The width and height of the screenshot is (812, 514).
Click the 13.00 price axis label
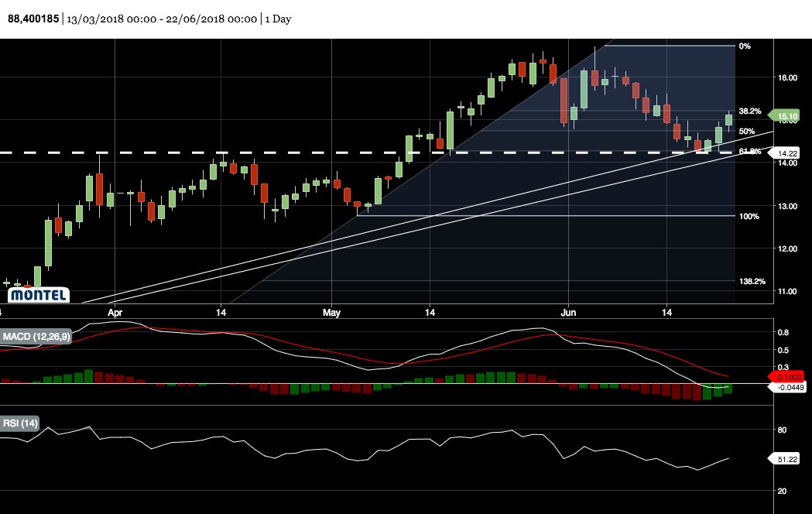pyautogui.click(x=787, y=206)
